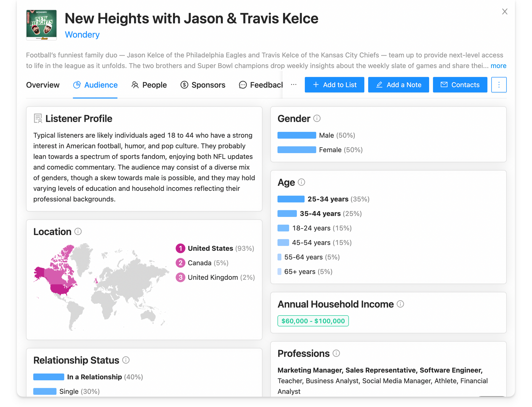Open the Feedback tab
Screen dimensions: 532x407
[261, 85]
